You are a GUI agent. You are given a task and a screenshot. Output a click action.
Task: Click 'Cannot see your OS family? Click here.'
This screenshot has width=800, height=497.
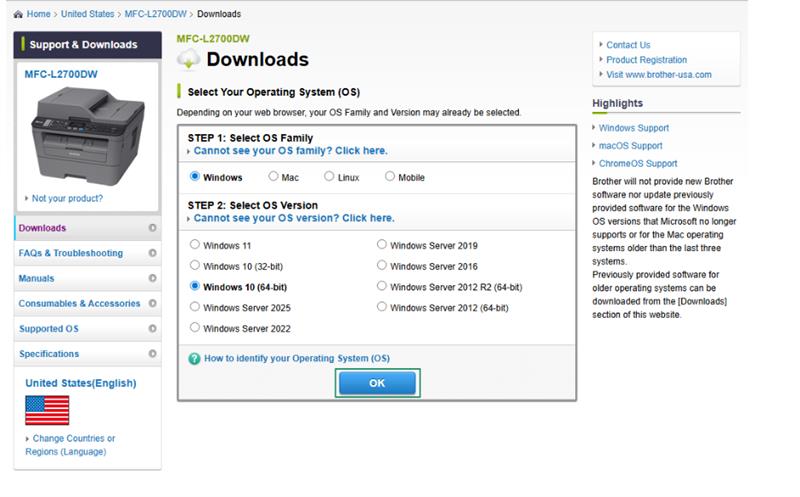290,151
